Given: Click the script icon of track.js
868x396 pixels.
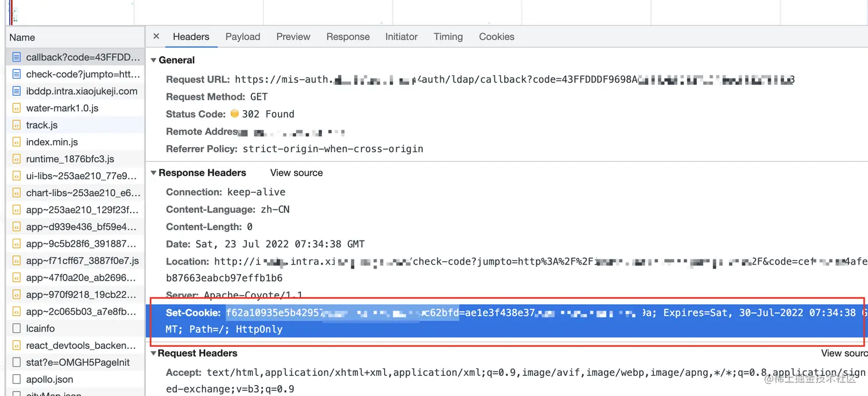Looking at the screenshot, I should (x=16, y=125).
